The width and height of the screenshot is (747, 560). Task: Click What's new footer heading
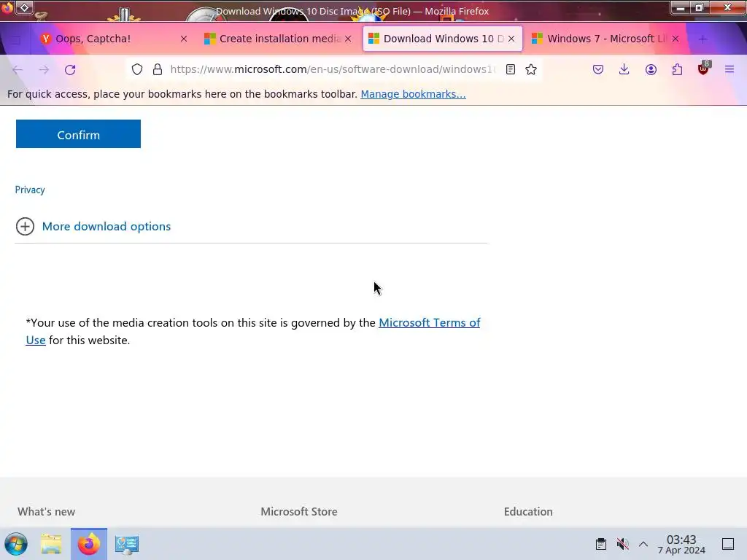46,511
